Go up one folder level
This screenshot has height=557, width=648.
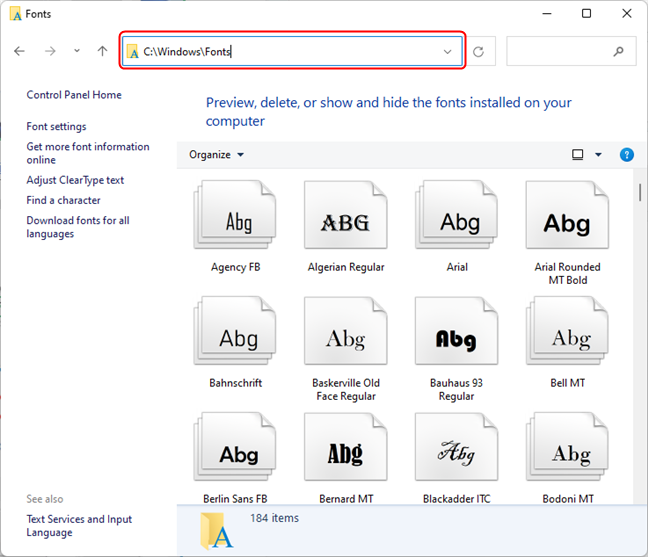click(x=102, y=51)
